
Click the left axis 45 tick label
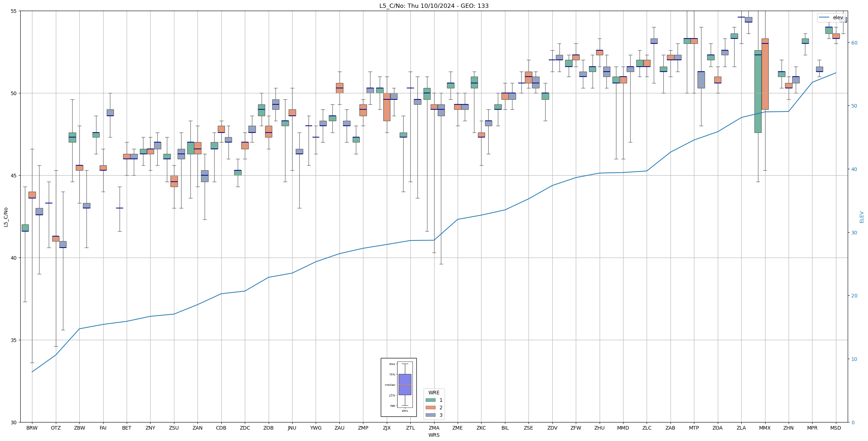[14, 176]
